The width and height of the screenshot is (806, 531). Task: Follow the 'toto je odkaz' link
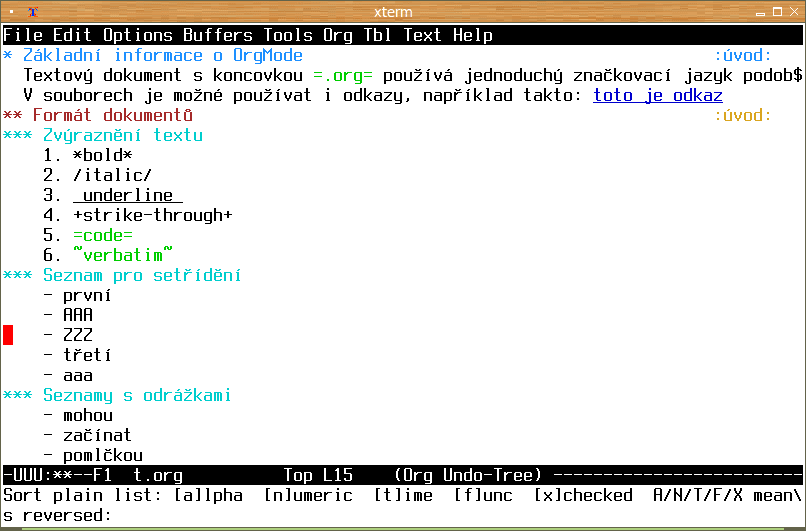tap(658, 95)
